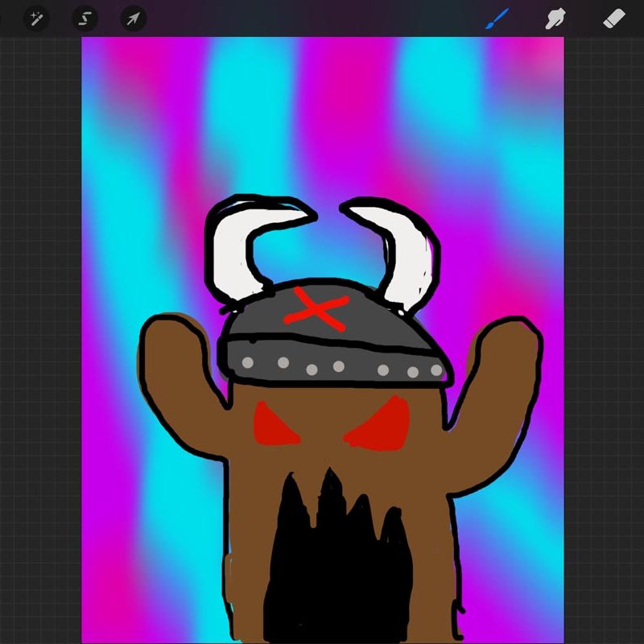644x644 pixels.
Task: Click the rightmost rivet on helmet band
Action: (x=436, y=369)
